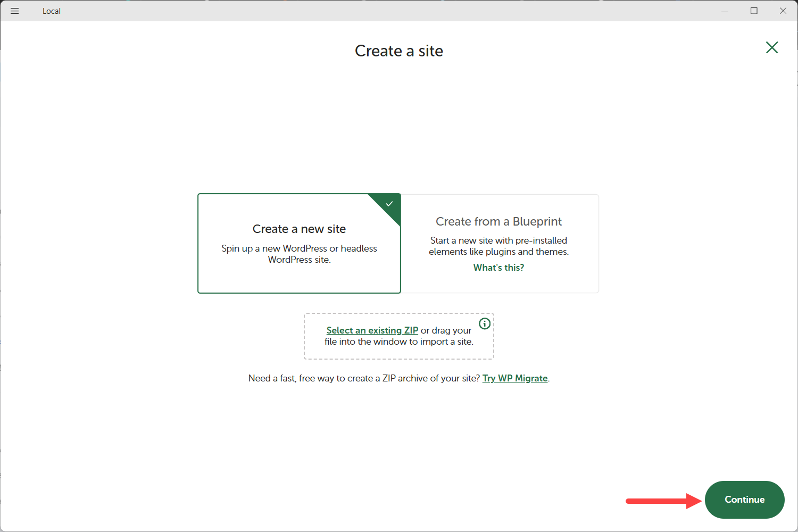Maximize the Local window
Screen dimensions: 798x532
tap(754, 11)
